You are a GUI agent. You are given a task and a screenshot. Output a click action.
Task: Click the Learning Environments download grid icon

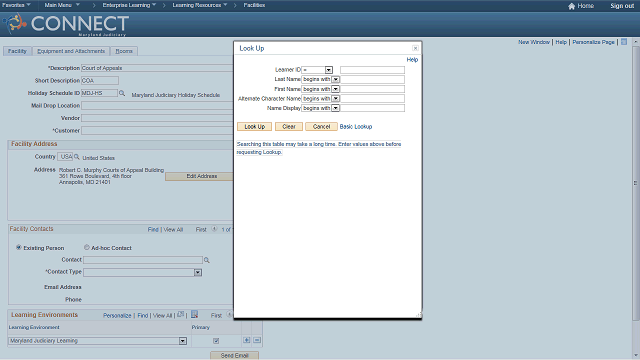click(195, 314)
